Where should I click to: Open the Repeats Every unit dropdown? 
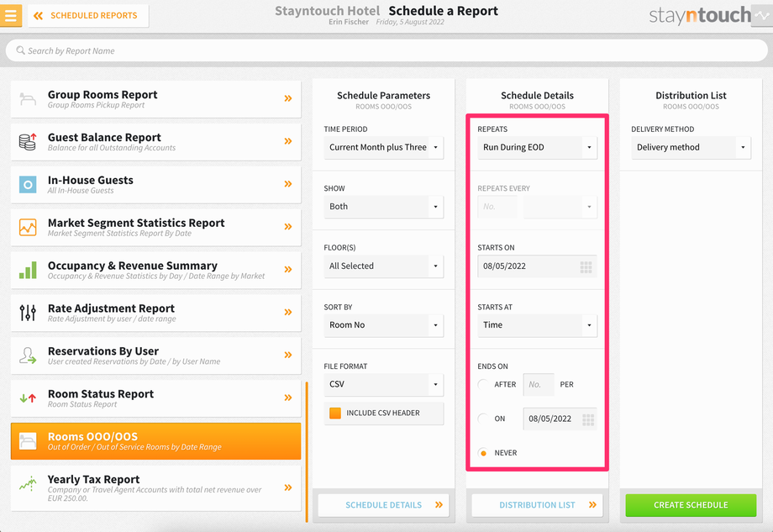(x=560, y=207)
